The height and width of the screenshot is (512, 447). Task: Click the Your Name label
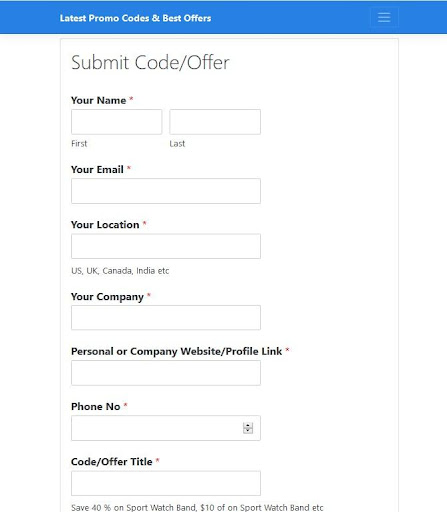pos(98,100)
